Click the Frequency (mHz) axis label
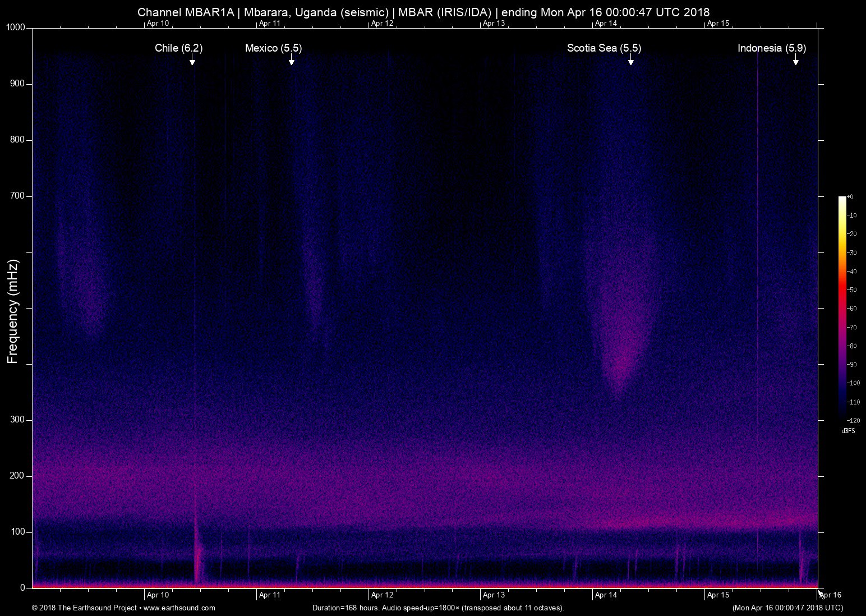Image resolution: width=866 pixels, height=616 pixels. tap(13, 311)
